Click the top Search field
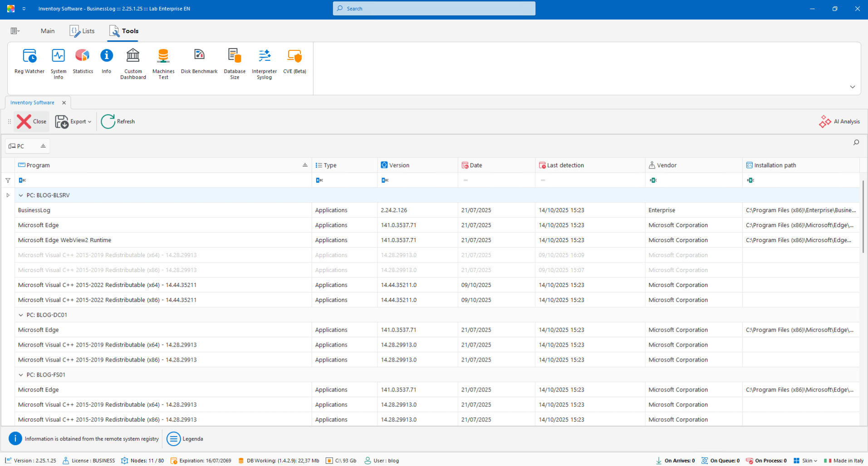Viewport: 868px width, 466px height. tap(434, 8)
